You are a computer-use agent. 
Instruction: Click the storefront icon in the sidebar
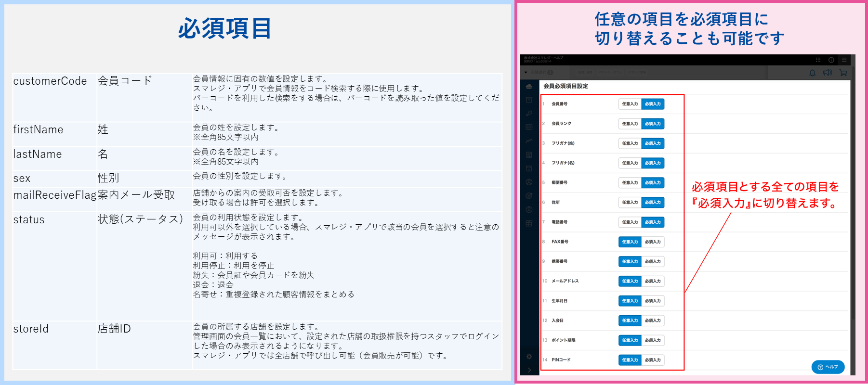click(x=529, y=168)
